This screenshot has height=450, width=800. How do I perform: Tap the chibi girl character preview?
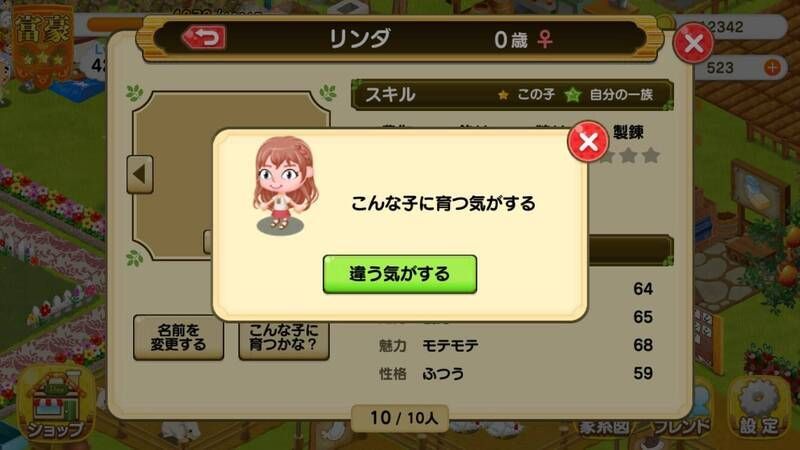point(284,185)
